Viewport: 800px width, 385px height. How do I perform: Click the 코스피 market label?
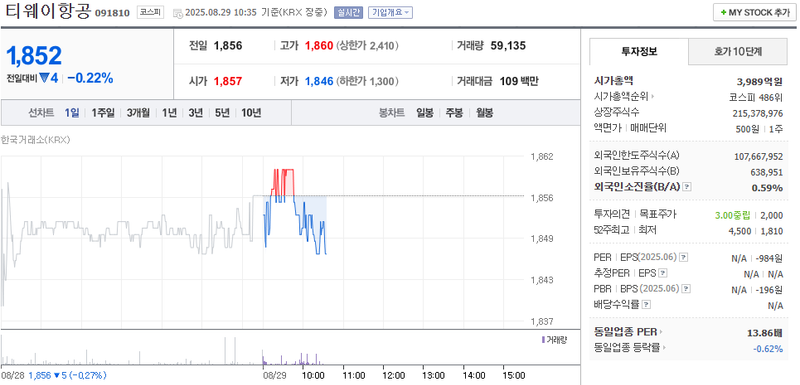click(x=150, y=13)
